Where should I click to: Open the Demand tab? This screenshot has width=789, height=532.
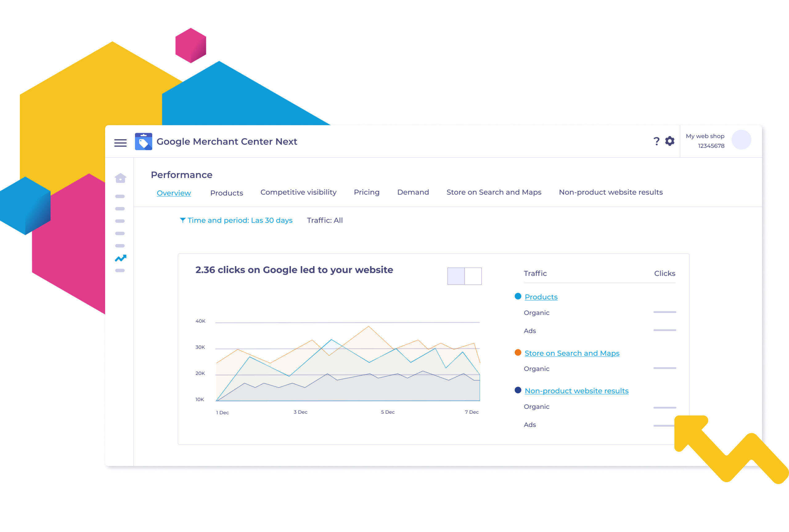413,192
